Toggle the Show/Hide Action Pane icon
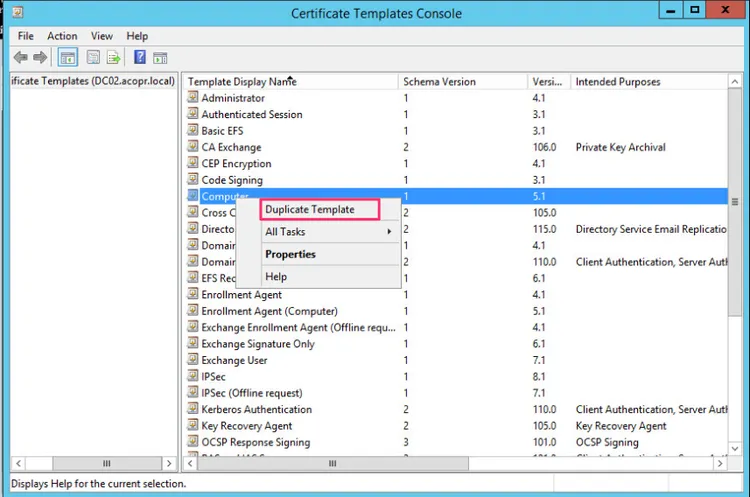 click(160, 58)
